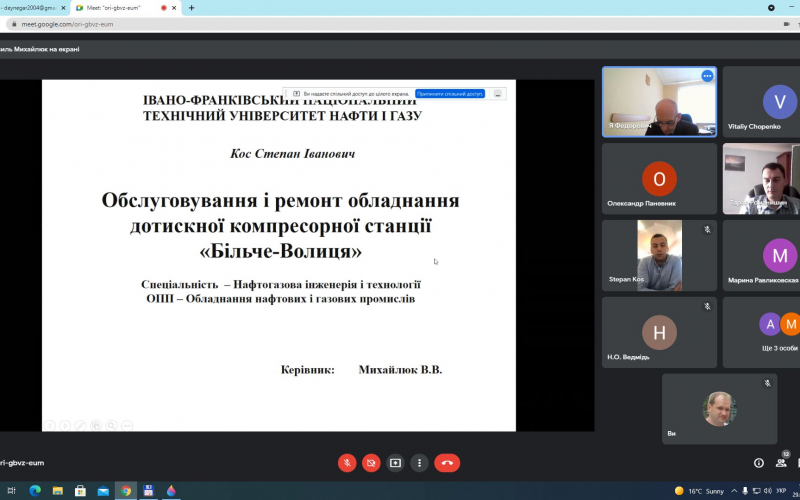Open File Explorer from taskbar
The image size is (800, 500).
tap(57, 491)
